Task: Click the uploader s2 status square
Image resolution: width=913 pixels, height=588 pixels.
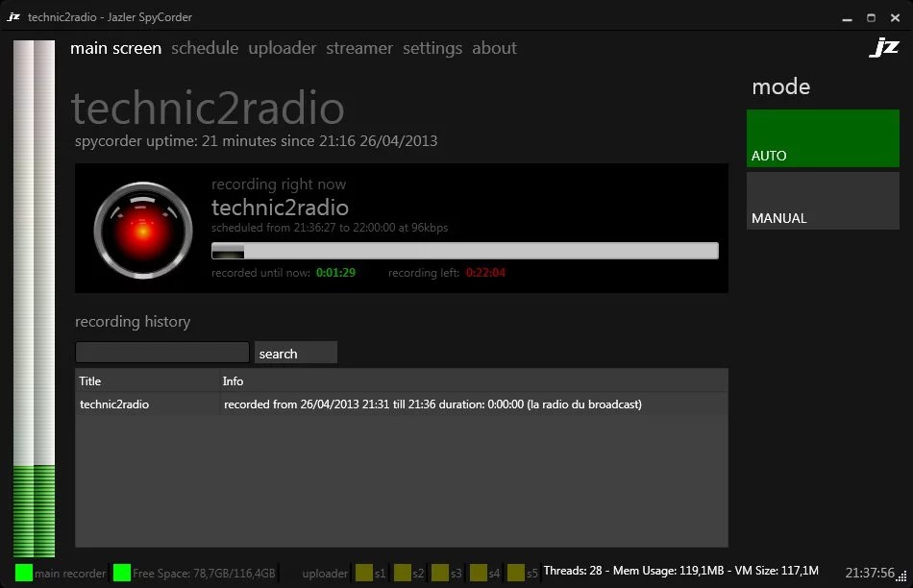Action: pyautogui.click(x=403, y=573)
